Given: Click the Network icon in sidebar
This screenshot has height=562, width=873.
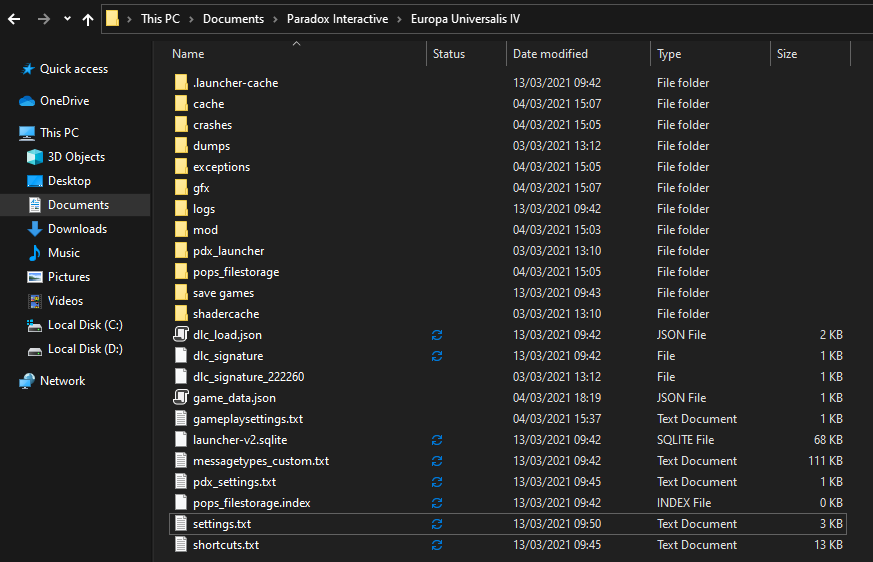Looking at the screenshot, I should click(27, 381).
